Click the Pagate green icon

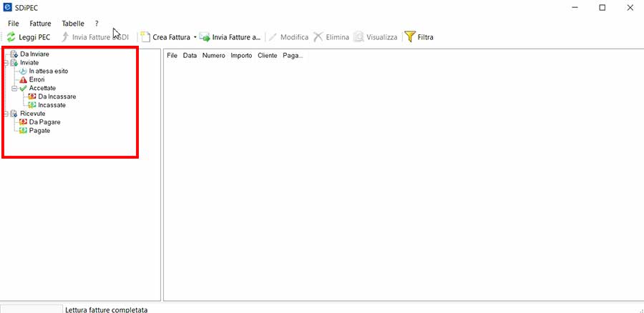coord(24,131)
